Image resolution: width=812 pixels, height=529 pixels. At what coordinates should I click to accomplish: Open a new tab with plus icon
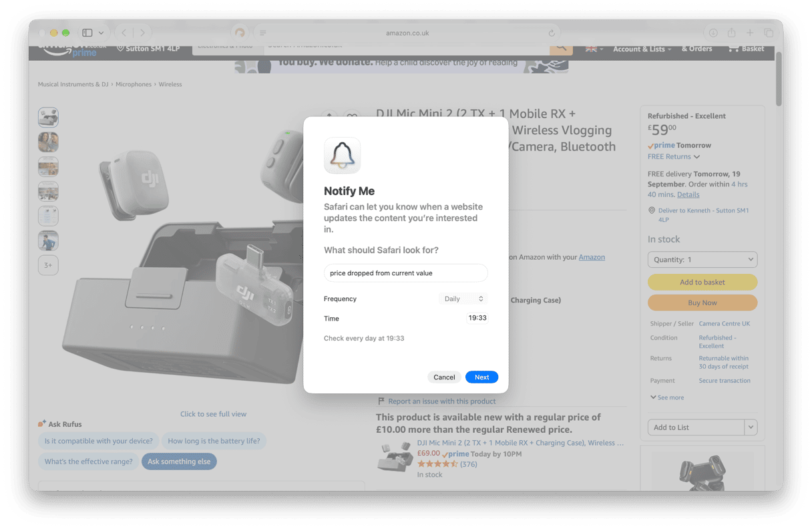(x=750, y=33)
